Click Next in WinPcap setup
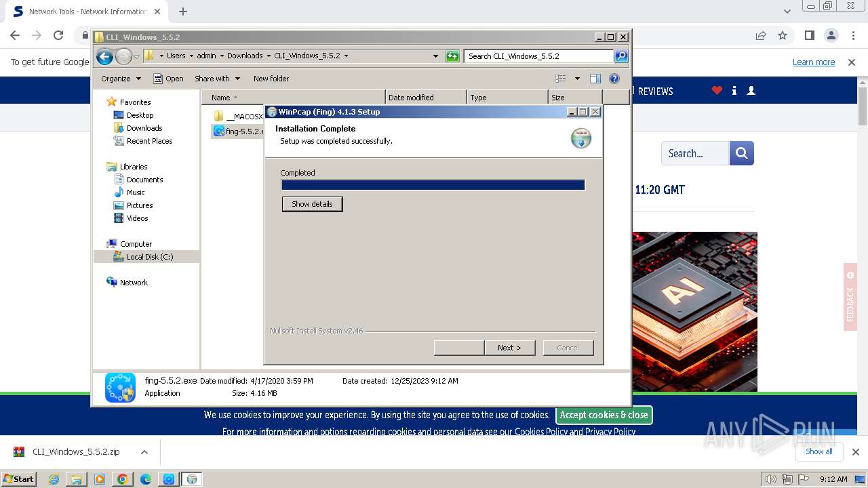 click(x=509, y=348)
